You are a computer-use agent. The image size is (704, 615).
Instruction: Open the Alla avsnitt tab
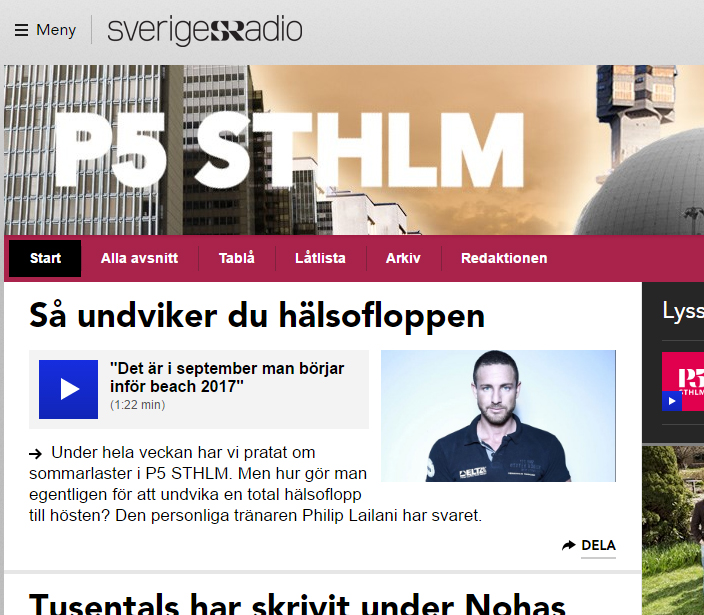click(139, 258)
